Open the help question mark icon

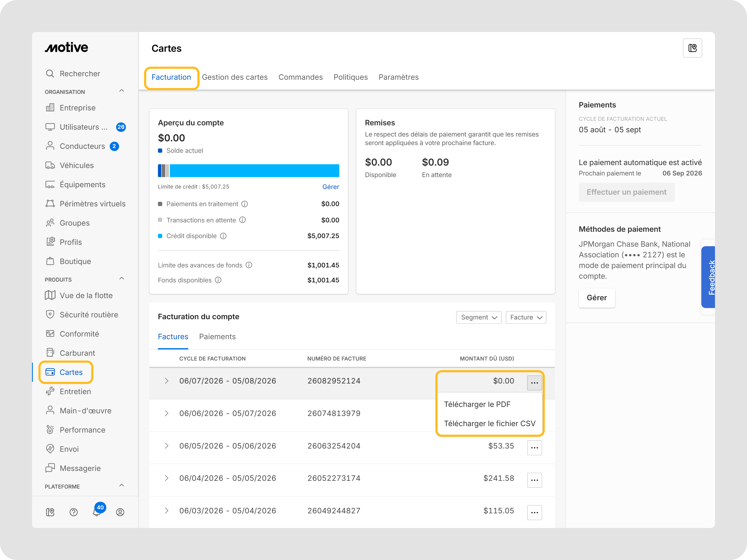coord(74,513)
